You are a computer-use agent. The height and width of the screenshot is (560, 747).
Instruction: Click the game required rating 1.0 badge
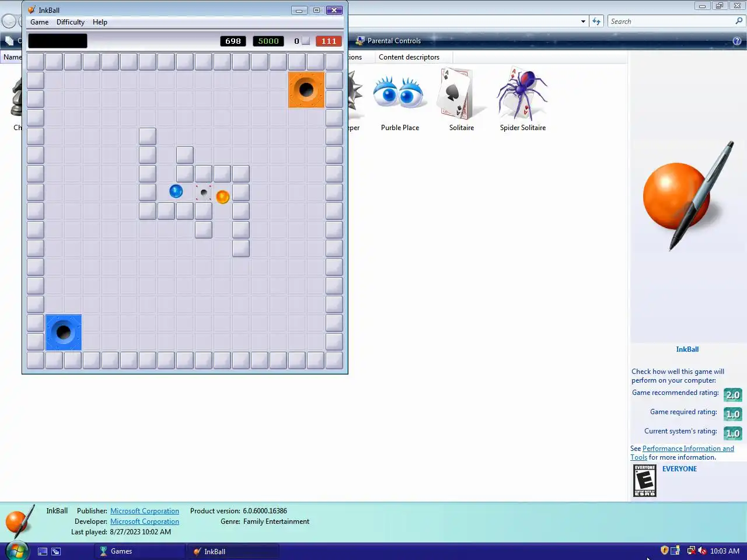click(732, 414)
